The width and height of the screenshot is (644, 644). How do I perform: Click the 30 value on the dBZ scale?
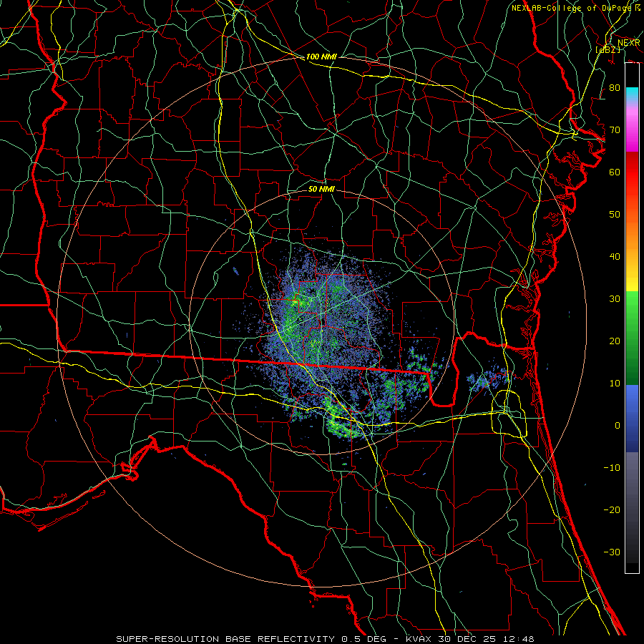(615, 298)
